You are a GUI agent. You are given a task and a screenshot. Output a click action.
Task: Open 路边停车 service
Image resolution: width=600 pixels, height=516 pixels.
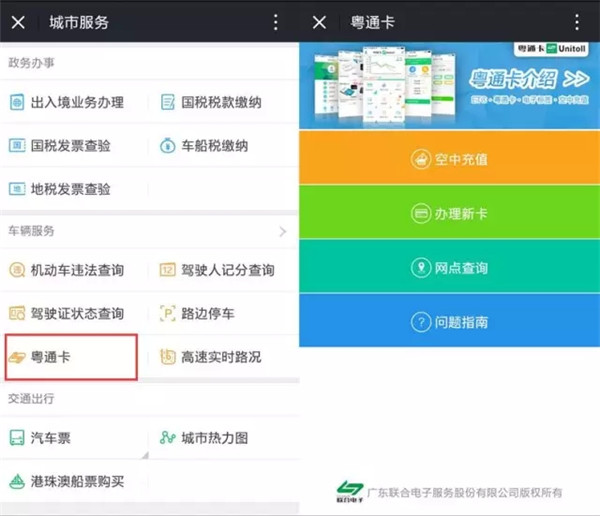tap(224, 314)
